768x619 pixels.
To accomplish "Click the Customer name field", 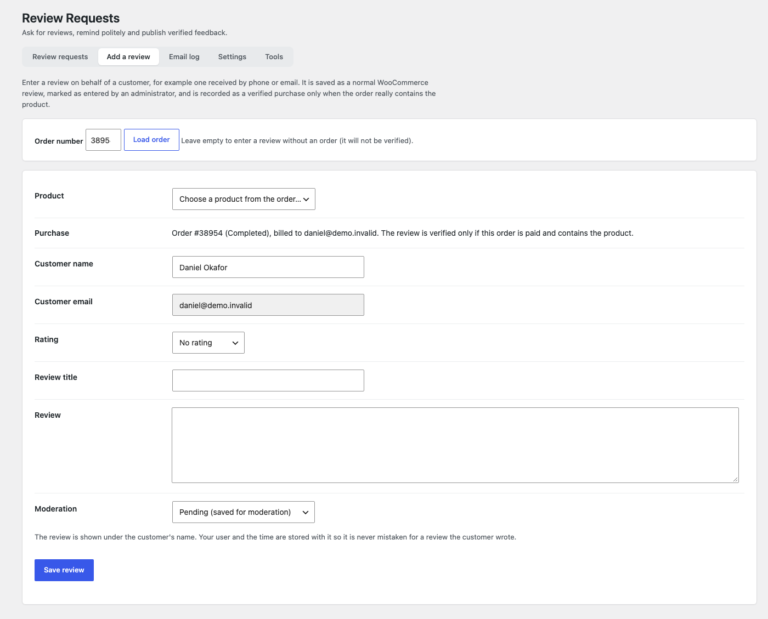I will (268, 267).
